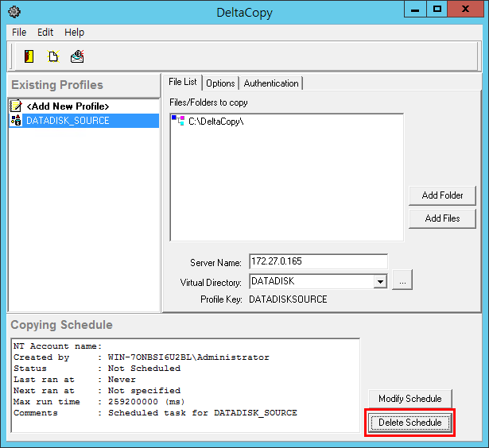
Task: Click the DeltaCopy gear icon in title bar
Action: point(14,11)
